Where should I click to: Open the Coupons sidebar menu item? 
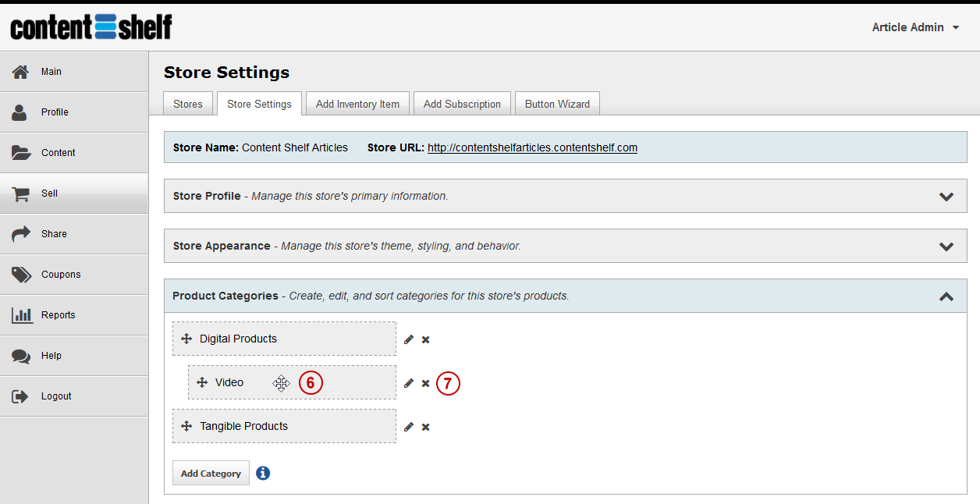(74, 275)
